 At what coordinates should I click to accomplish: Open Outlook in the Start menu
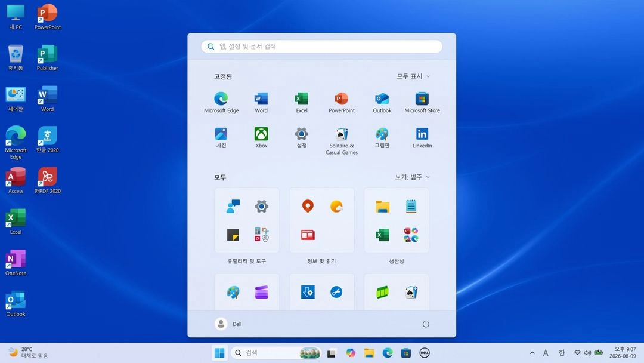382,102
